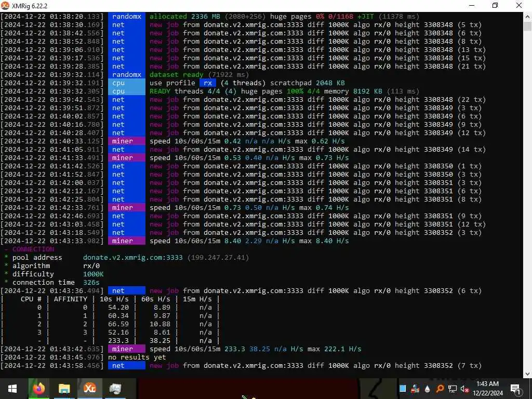This screenshot has height=399, width=532.
Task: Open the network status tray icon
Action: click(453, 389)
